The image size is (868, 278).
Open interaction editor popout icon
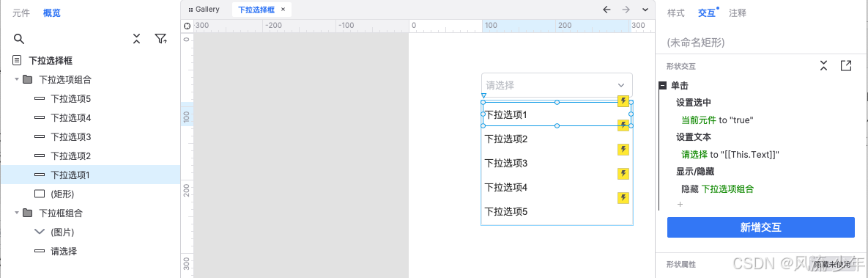point(846,65)
